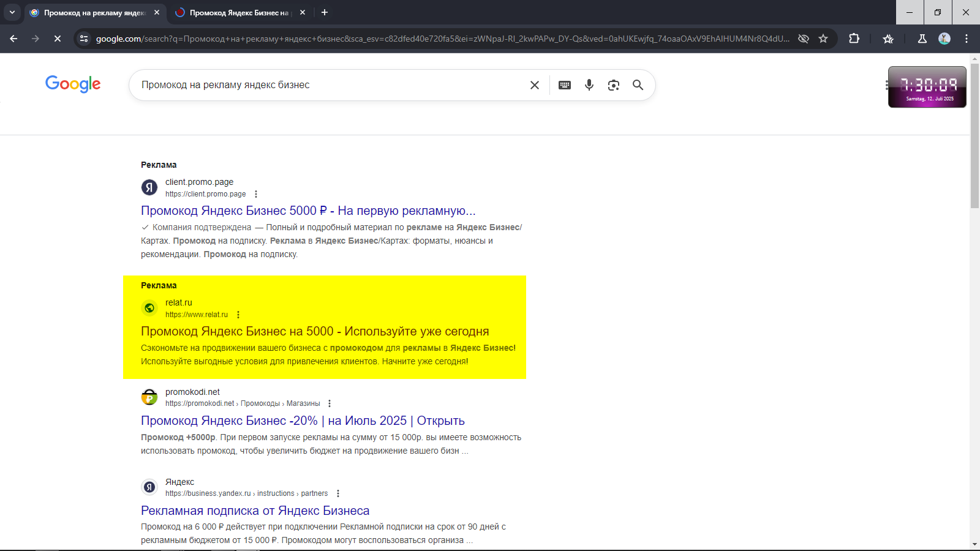Switch to the first Google search tab
The height and width of the screenshot is (551, 980).
tap(95, 12)
